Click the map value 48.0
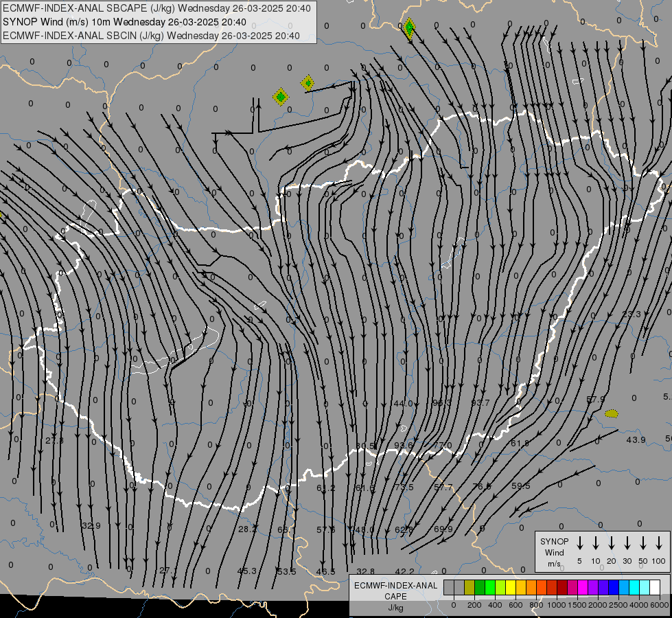 (x=365, y=530)
